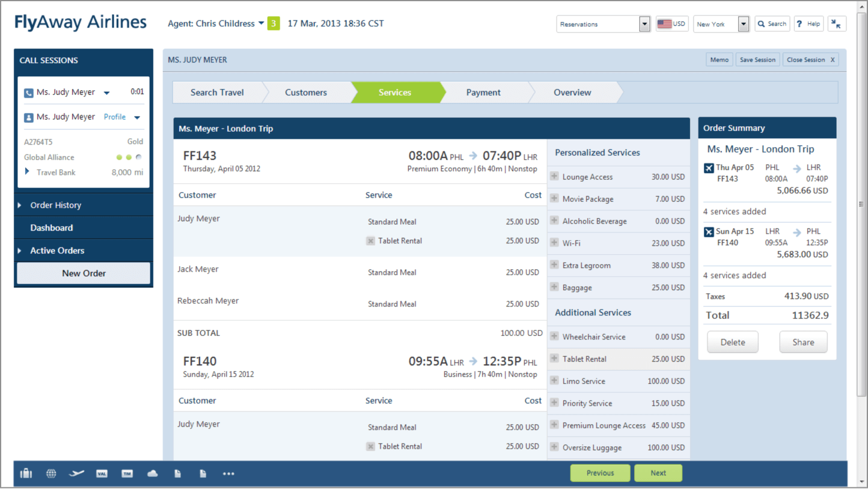Switch to the Search Travel tab
The height and width of the screenshot is (489, 868).
[217, 93]
